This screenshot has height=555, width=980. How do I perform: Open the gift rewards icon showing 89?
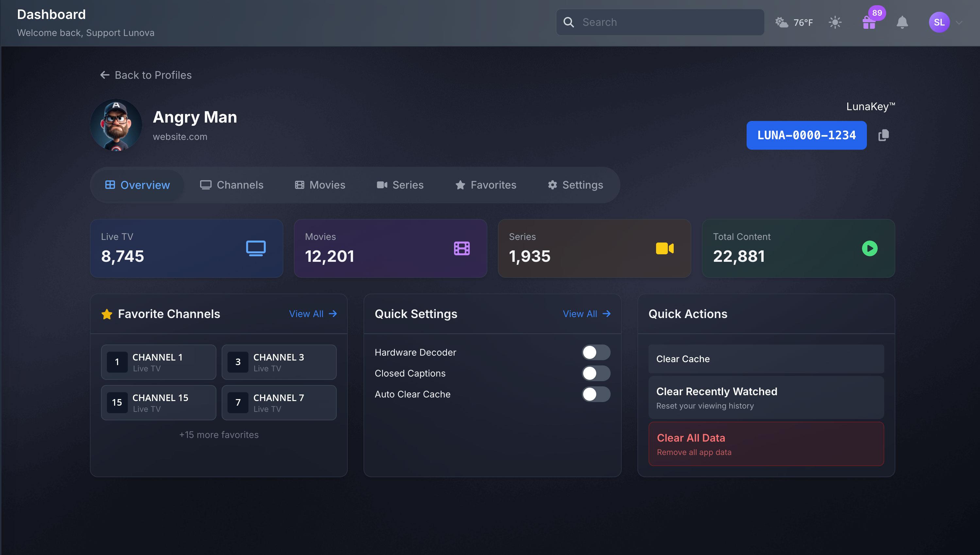coord(870,23)
